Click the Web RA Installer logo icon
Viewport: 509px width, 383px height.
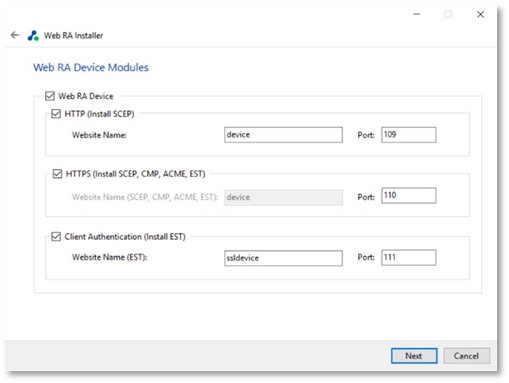pos(33,35)
